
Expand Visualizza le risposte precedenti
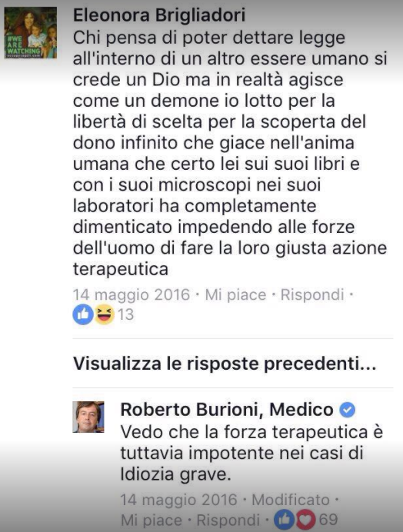point(225,364)
